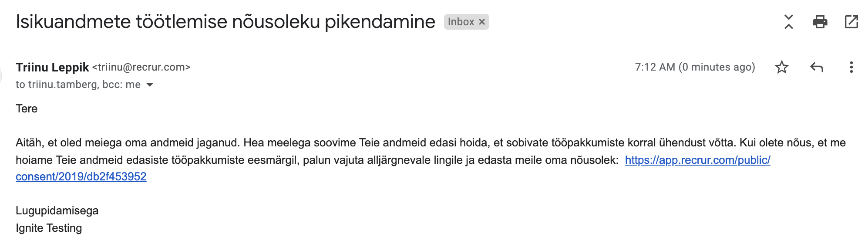Click the Lugupidamisega closing line
This screenshot has height=244, width=868.
(x=57, y=211)
